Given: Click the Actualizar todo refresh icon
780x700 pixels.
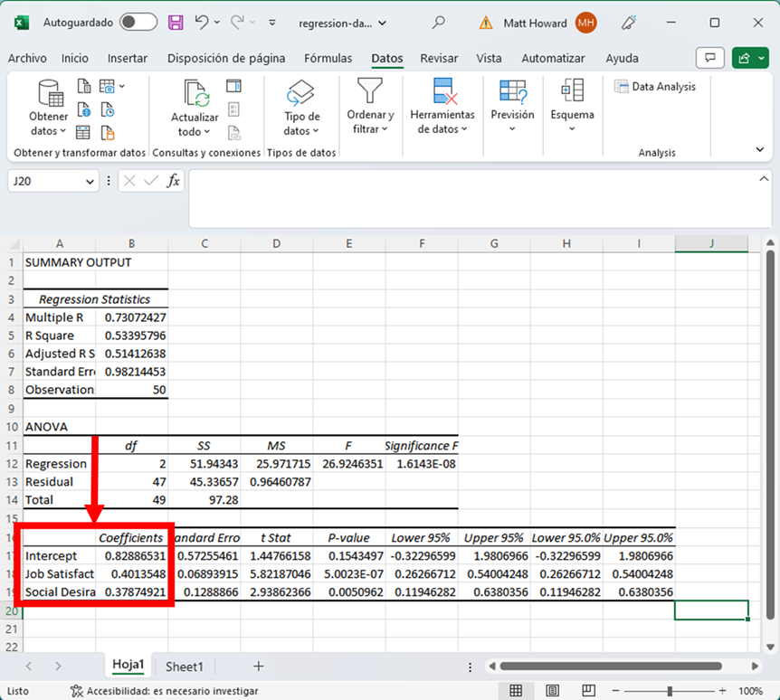Looking at the screenshot, I should 195,93.
